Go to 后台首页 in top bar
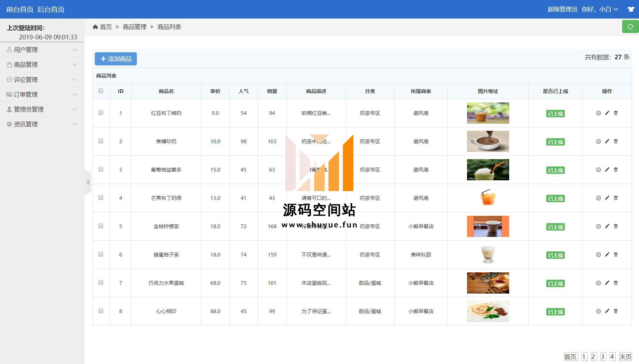 click(x=51, y=9)
